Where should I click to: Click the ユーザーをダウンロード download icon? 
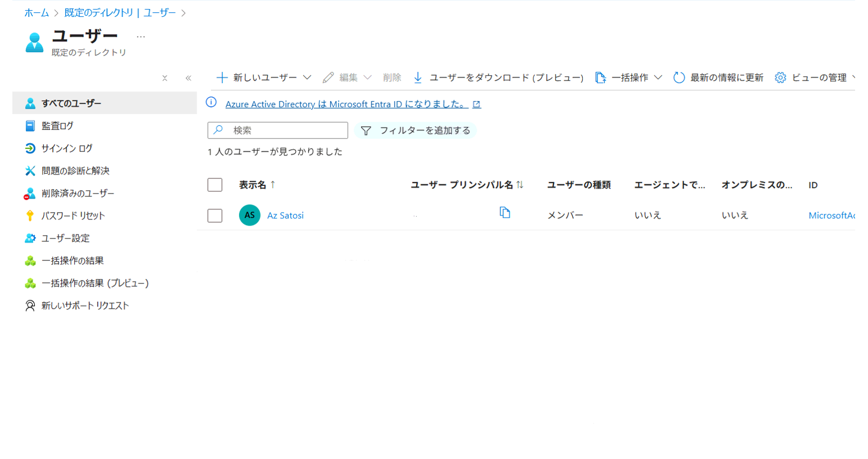(418, 77)
